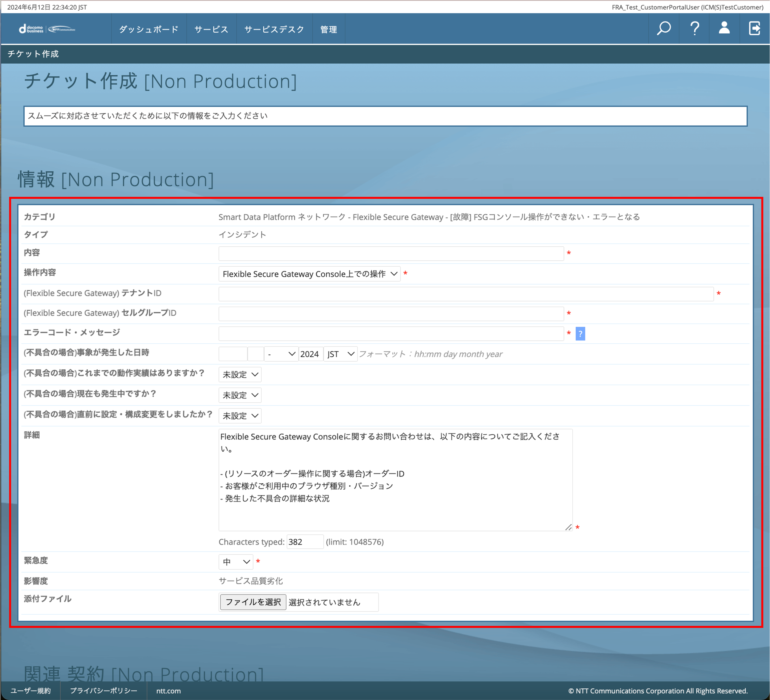Image resolution: width=770 pixels, height=700 pixels.
Task: Open the search magnifier icon
Action: point(664,29)
